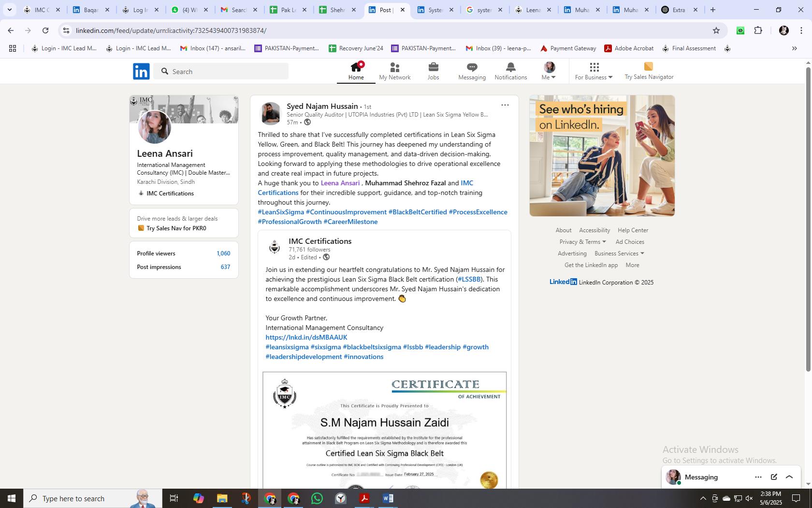The width and height of the screenshot is (812, 508).
Task: Switch to the WhatsApp (4) tab
Action: coord(190,10)
